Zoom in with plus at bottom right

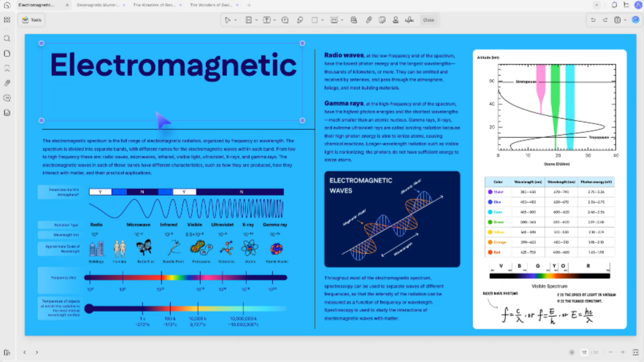tap(623, 353)
